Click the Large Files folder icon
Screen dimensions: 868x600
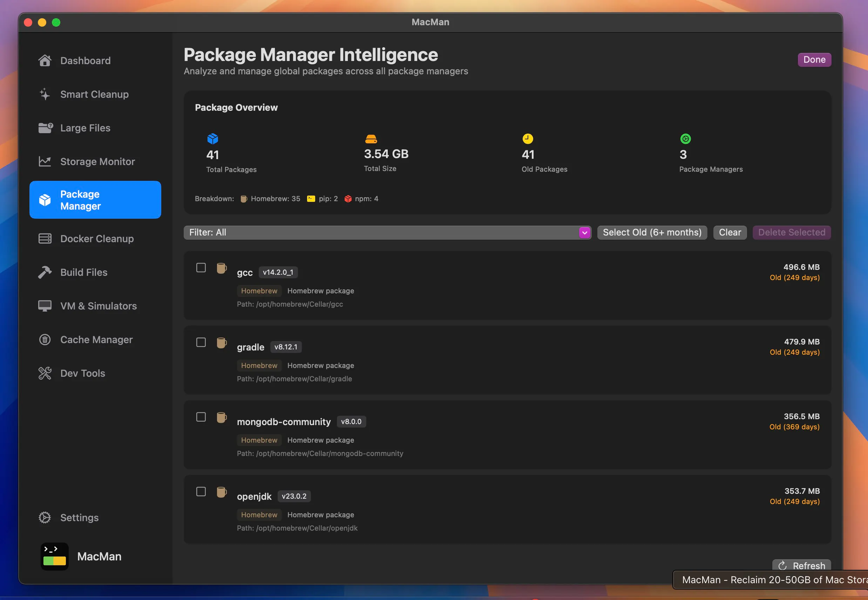[x=46, y=128]
